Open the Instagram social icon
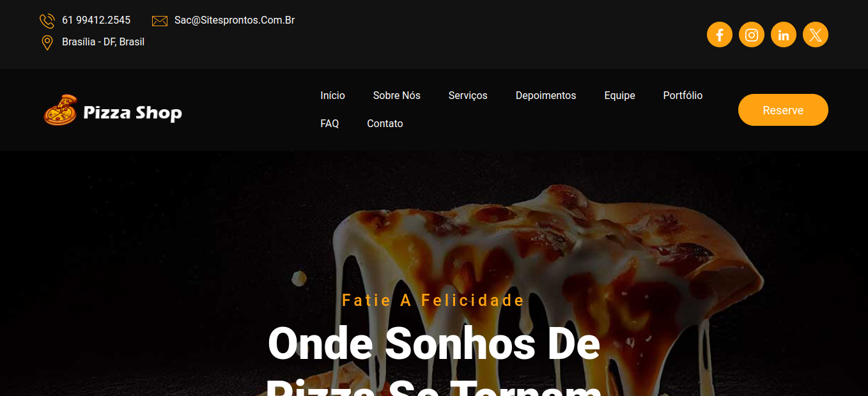Screen dimensions: 868x396 click(x=751, y=34)
